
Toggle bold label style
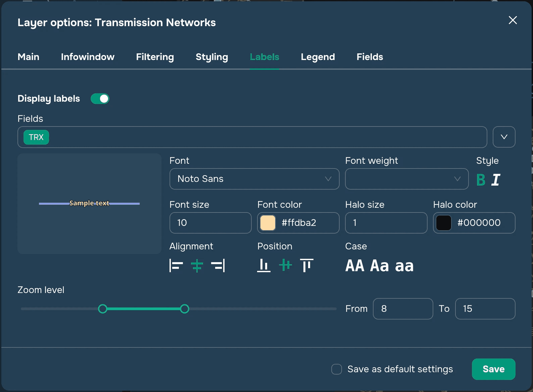coord(481,180)
